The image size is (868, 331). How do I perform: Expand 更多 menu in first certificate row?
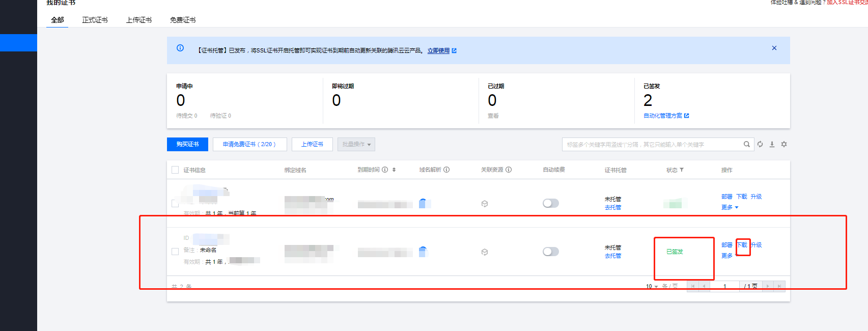coord(730,207)
